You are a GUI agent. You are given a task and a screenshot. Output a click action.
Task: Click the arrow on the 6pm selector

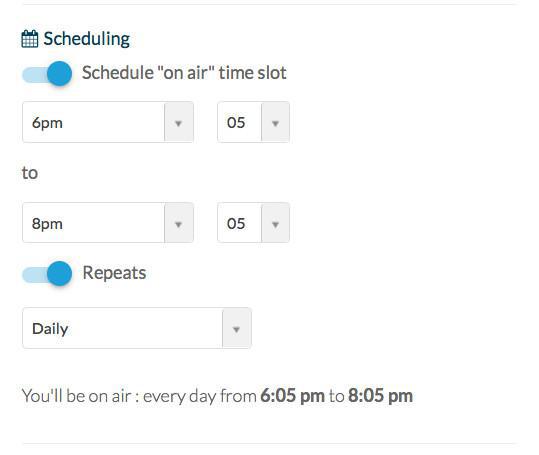tap(178, 122)
